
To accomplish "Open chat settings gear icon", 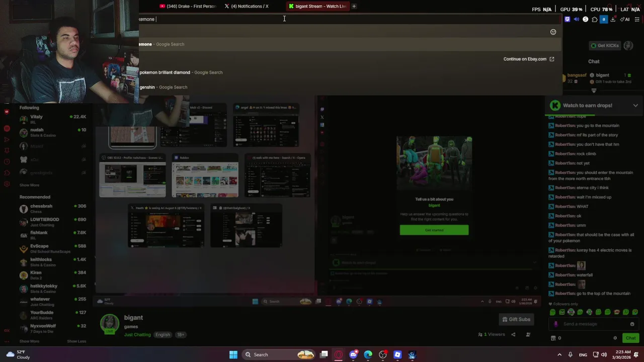I will (615, 338).
